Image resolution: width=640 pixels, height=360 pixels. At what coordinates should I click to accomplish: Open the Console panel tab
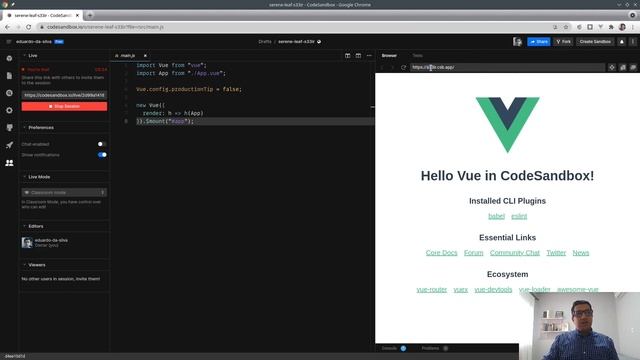[x=393, y=349]
